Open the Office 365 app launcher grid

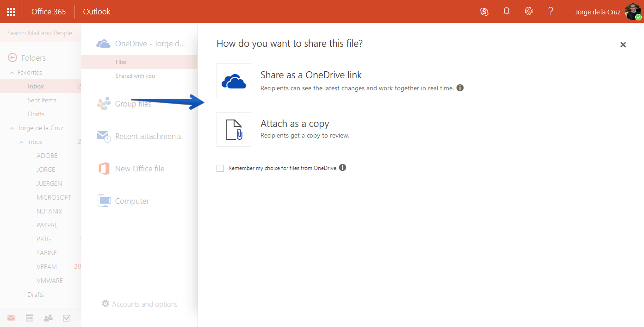tap(11, 12)
